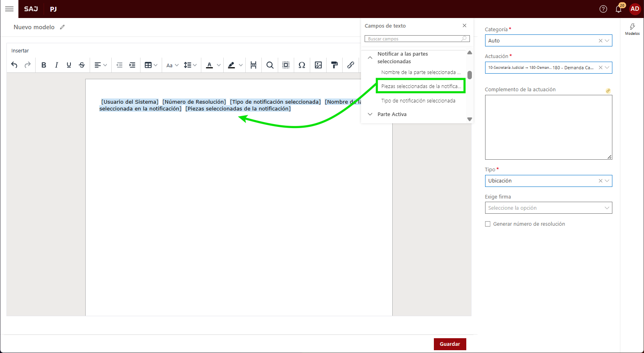The width and height of the screenshot is (644, 353).
Task: Click the Guardar button
Action: 449,344
